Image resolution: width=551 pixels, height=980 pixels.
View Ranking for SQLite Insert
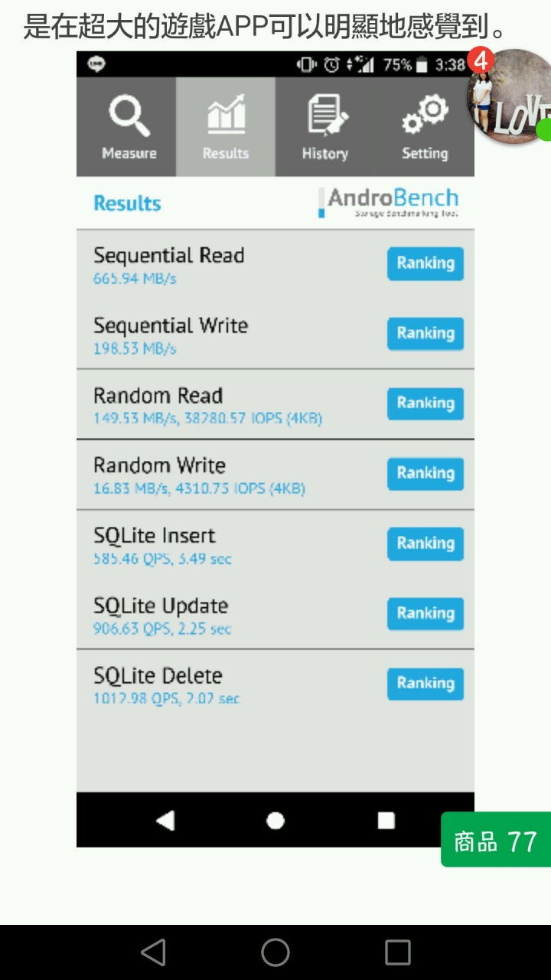425,544
